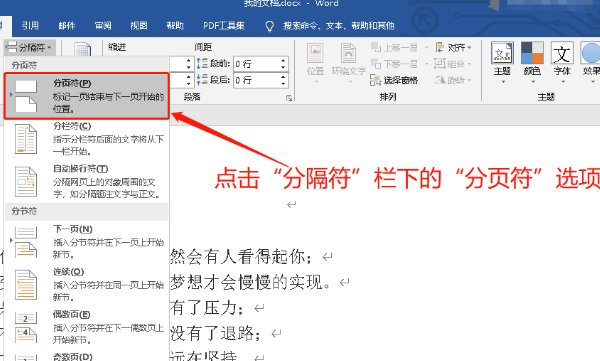The width and height of the screenshot is (600, 361).
Task: Open the 邮件 ribbon tab
Action: [67, 26]
